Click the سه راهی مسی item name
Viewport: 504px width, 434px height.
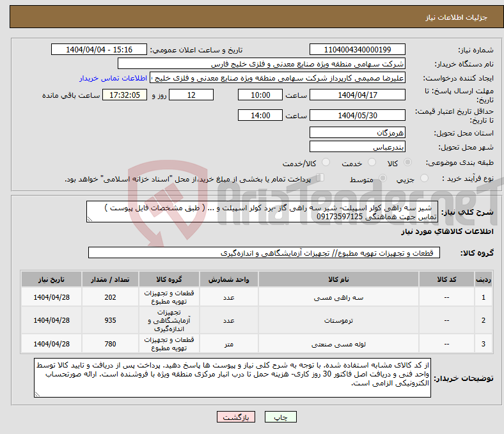(x=338, y=297)
